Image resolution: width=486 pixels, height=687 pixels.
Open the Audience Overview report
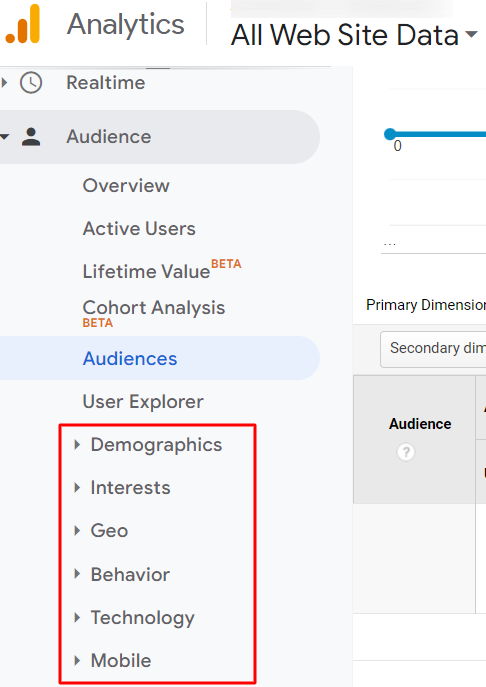[126, 186]
